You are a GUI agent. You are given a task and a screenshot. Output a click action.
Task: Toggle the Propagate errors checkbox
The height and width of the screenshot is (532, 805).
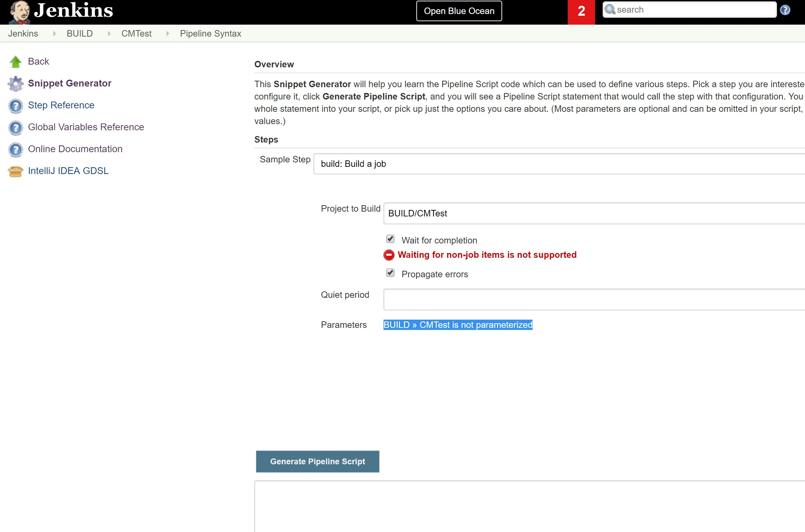point(390,273)
